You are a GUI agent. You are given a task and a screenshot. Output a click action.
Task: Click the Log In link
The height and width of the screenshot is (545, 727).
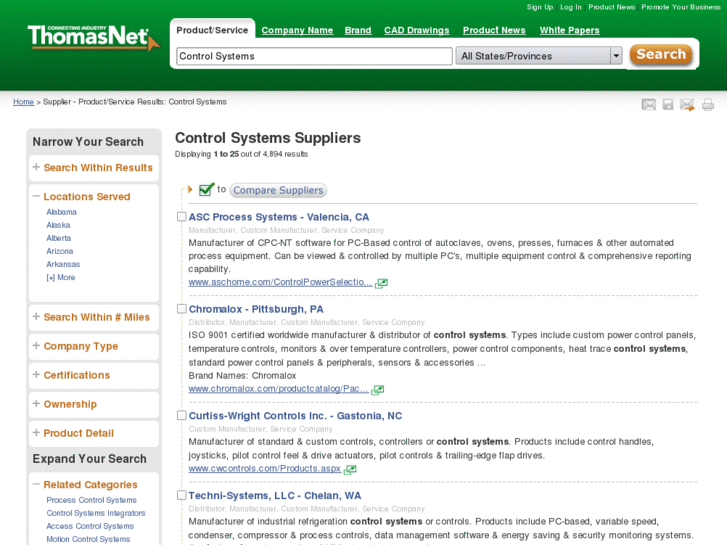tap(571, 7)
